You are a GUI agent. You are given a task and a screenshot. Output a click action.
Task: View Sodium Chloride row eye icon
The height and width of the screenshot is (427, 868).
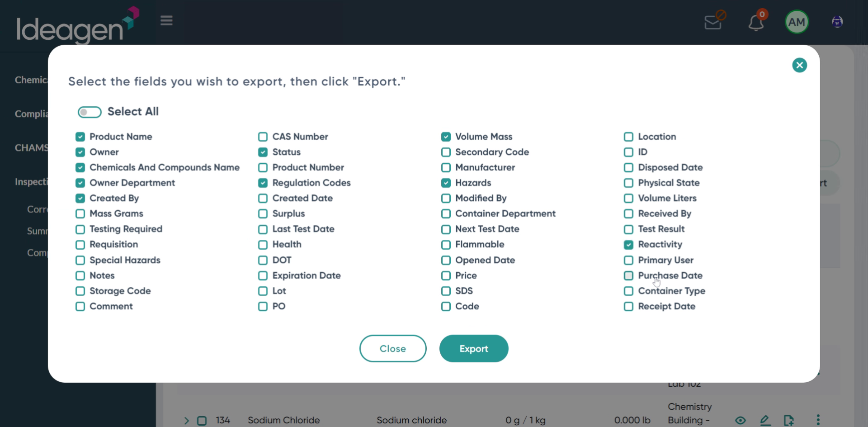coord(740,420)
